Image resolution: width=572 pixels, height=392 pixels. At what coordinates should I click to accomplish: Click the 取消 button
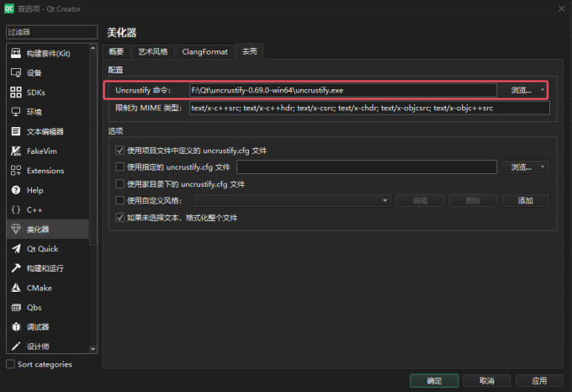[487, 381]
